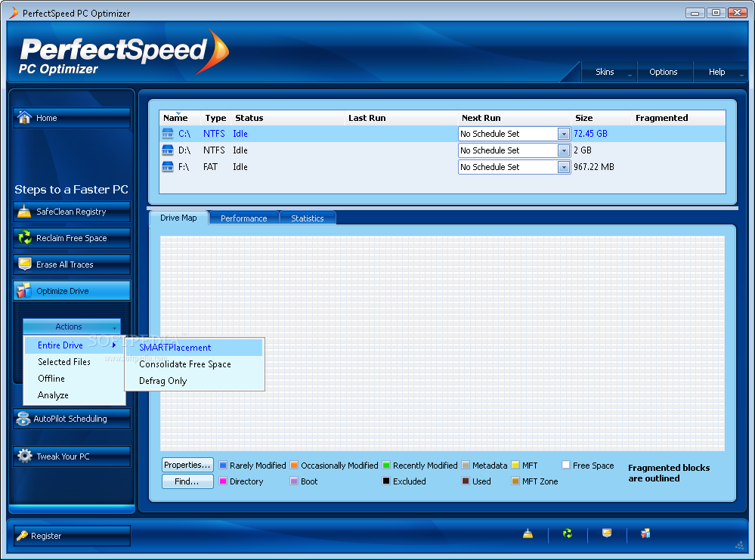Click the window resize grip corner

740,545
